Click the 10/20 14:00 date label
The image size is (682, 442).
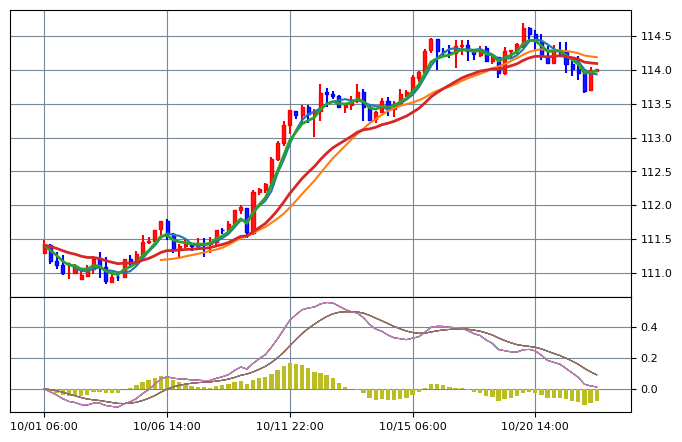pyautogui.click(x=536, y=426)
